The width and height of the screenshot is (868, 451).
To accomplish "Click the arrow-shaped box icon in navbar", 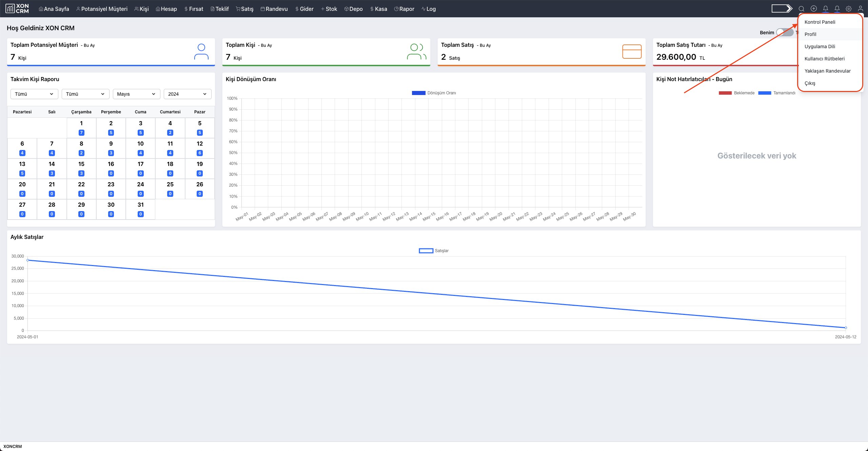I will point(782,8).
